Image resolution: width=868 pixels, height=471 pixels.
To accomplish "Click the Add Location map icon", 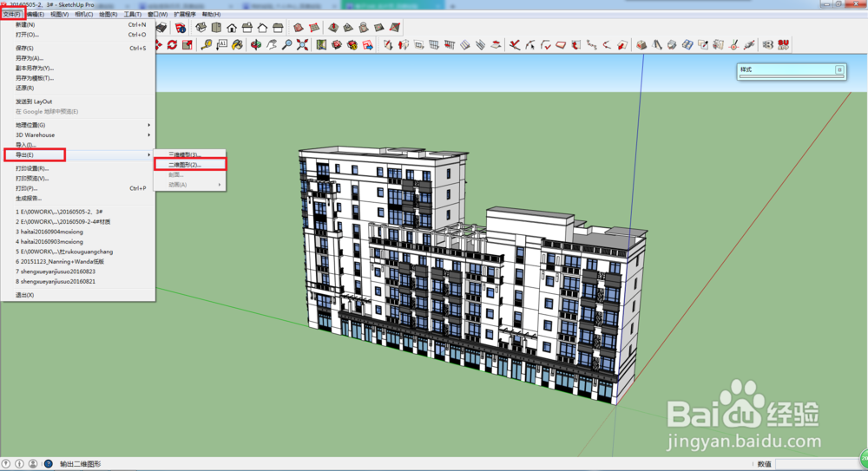I will tap(321, 45).
